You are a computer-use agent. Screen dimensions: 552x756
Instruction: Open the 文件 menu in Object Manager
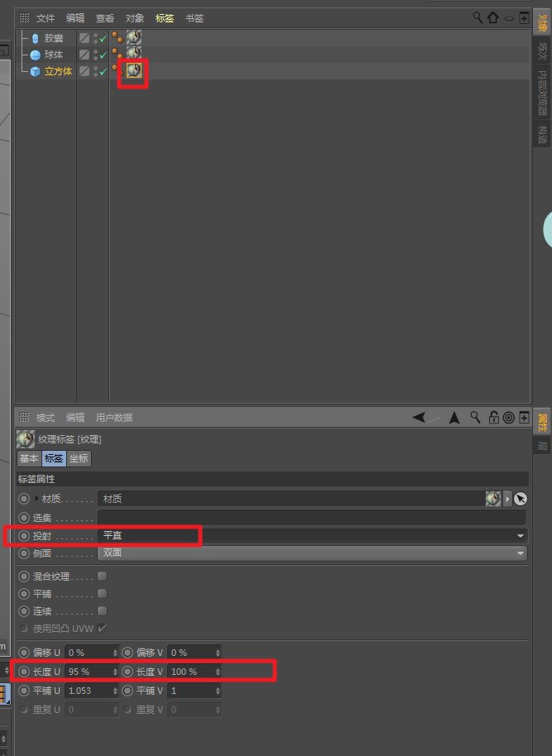(x=46, y=18)
